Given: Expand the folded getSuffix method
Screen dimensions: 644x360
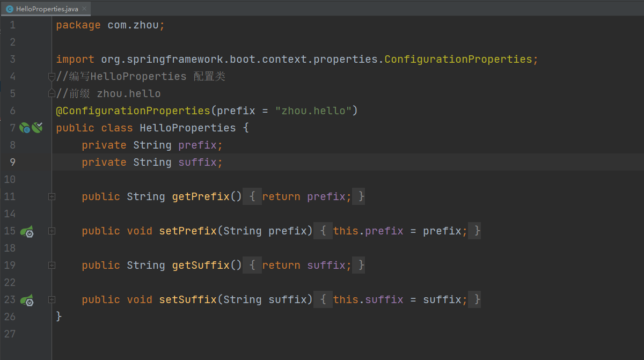Looking at the screenshot, I should point(52,266).
